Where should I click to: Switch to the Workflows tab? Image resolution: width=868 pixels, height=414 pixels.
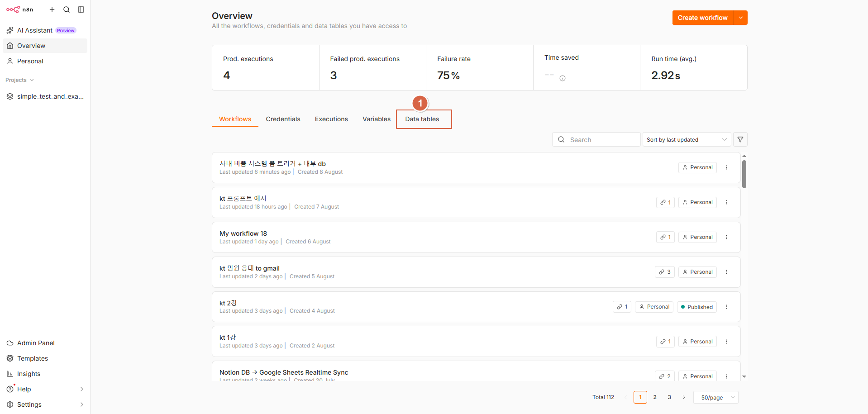pos(235,119)
